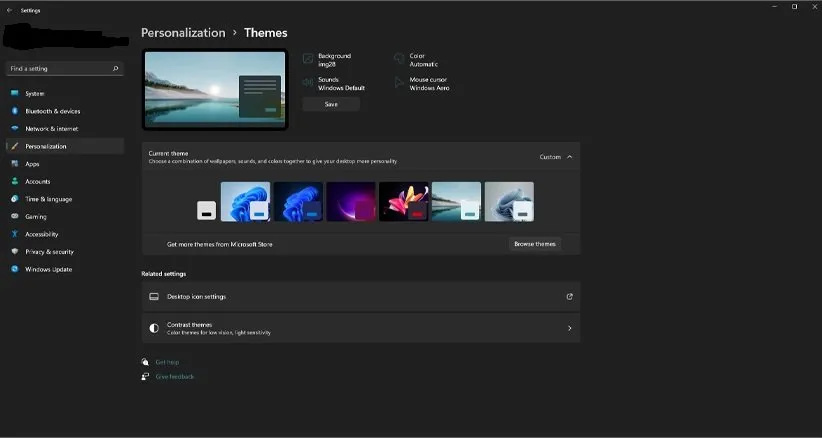Open the Sounds speaker icon
This screenshot has width=822, height=438.
click(308, 83)
